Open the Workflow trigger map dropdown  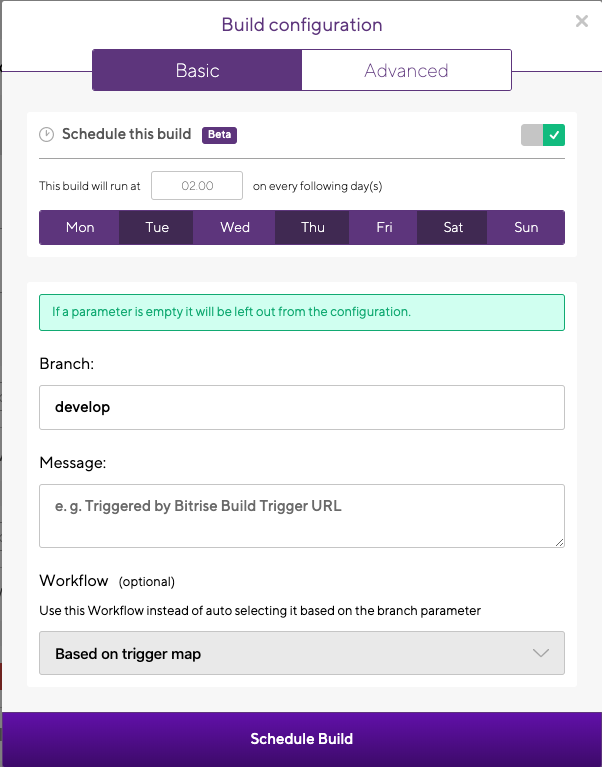click(x=301, y=653)
